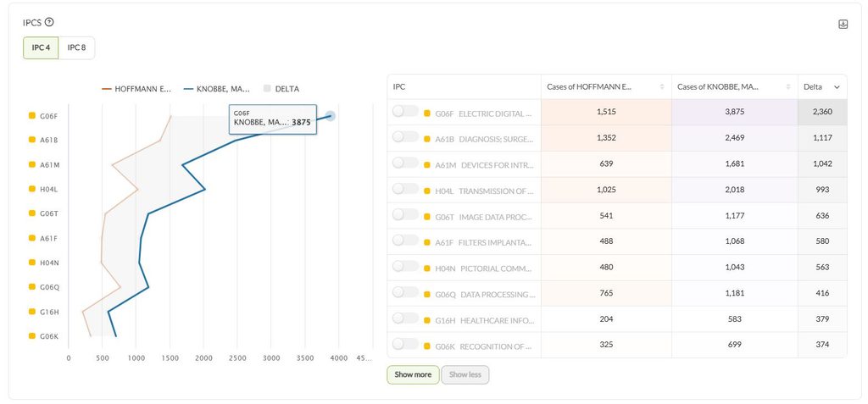Image resolution: width=868 pixels, height=404 pixels.
Task: Switch to the IPC 8 tab
Action: coord(76,47)
